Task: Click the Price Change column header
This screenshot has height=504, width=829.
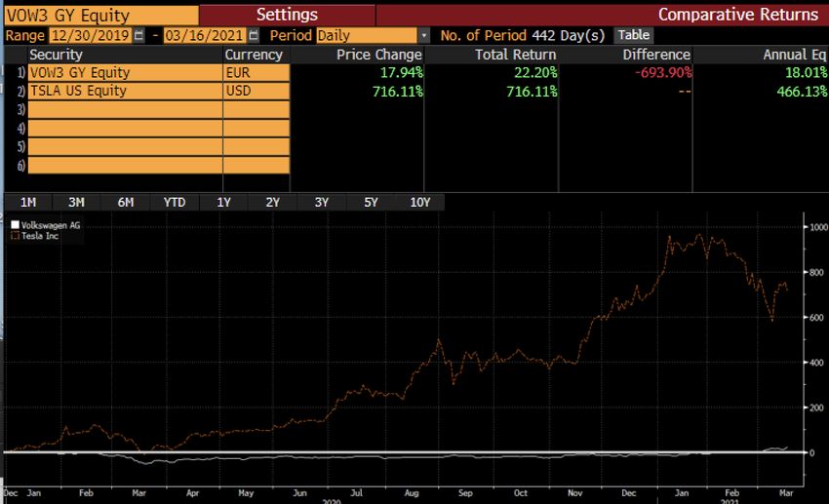Action: 379,55
